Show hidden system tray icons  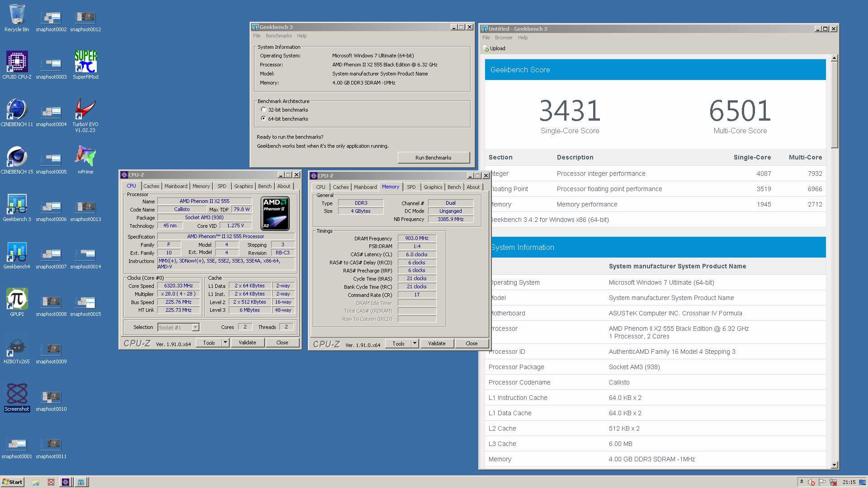pos(802,482)
